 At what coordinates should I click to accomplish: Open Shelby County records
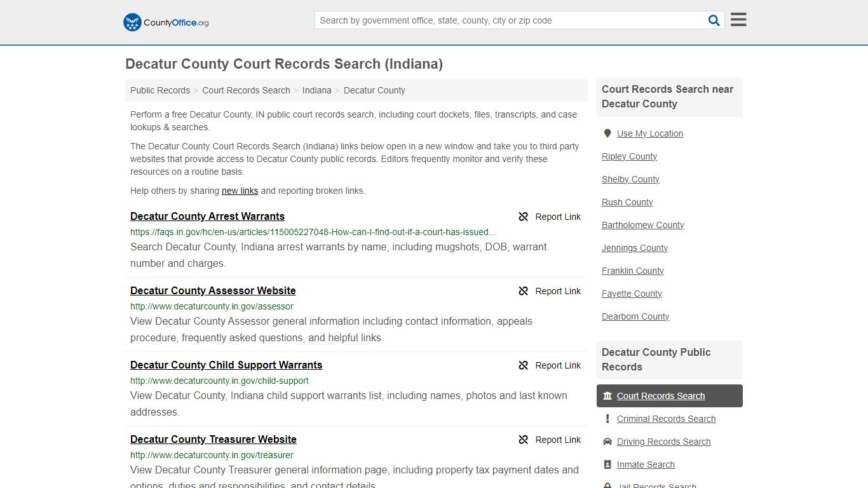pos(630,179)
